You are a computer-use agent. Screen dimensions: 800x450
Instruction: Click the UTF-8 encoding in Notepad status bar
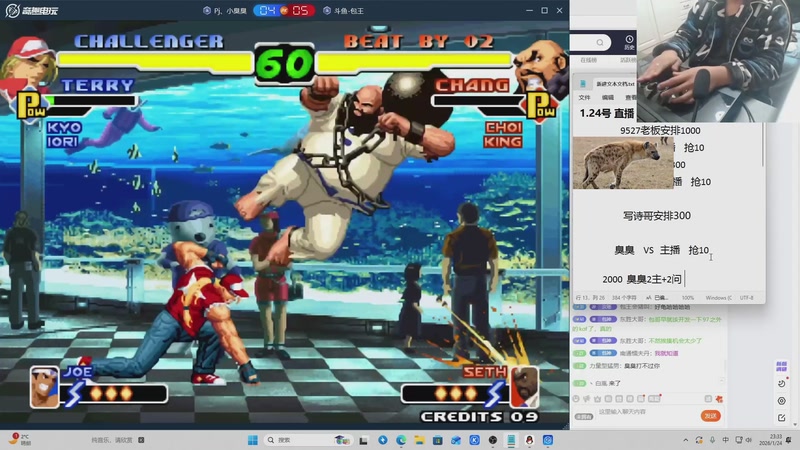pyautogui.click(x=746, y=297)
